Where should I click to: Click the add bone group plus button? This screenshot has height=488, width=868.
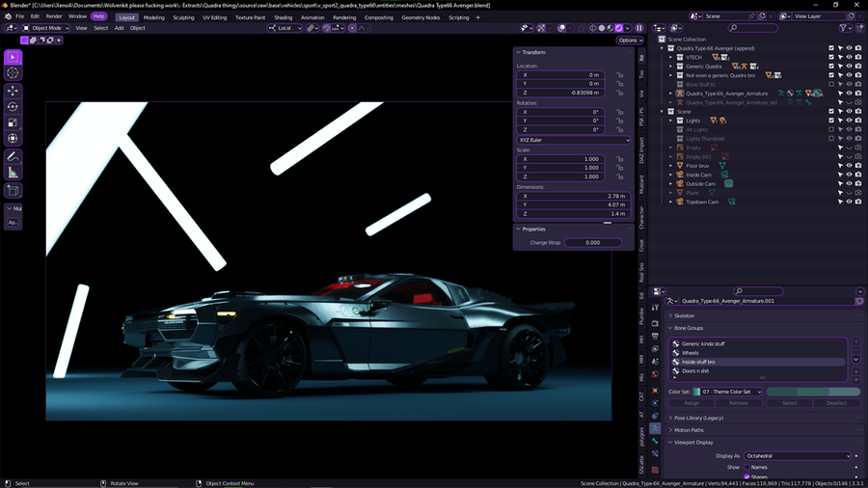pos(856,341)
